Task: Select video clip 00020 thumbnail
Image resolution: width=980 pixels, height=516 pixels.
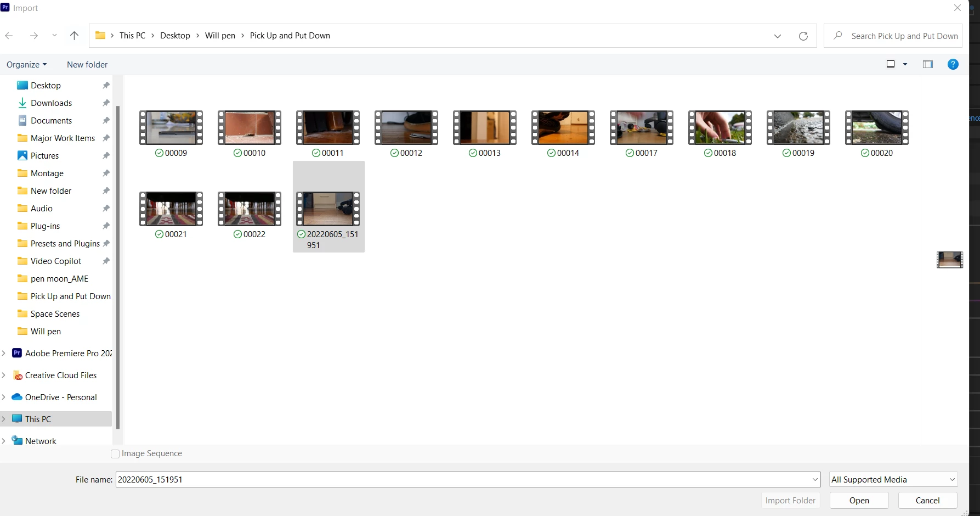Action: (x=877, y=127)
